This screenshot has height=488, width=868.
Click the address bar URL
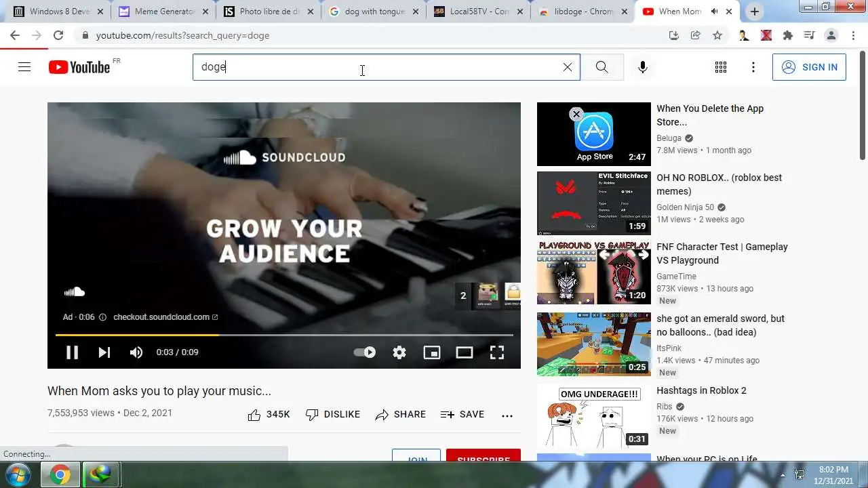coord(182,35)
